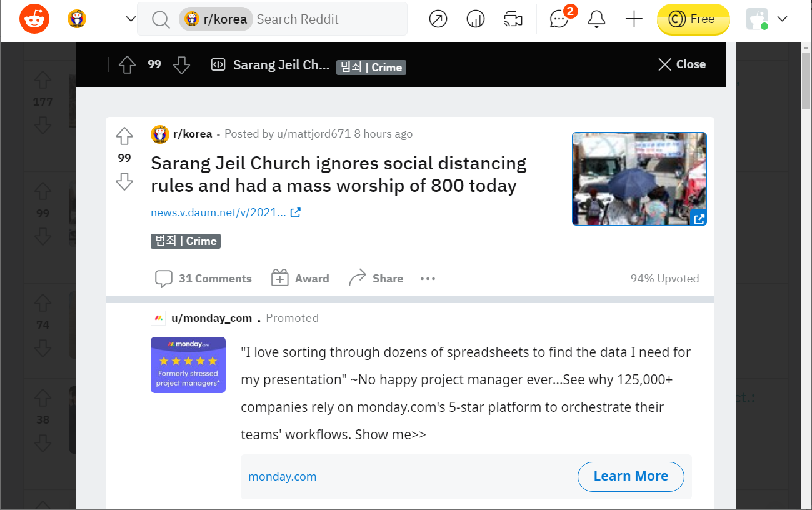The height and width of the screenshot is (510, 812).
Task: Downvote the background post with 38 votes
Action: [x=43, y=443]
